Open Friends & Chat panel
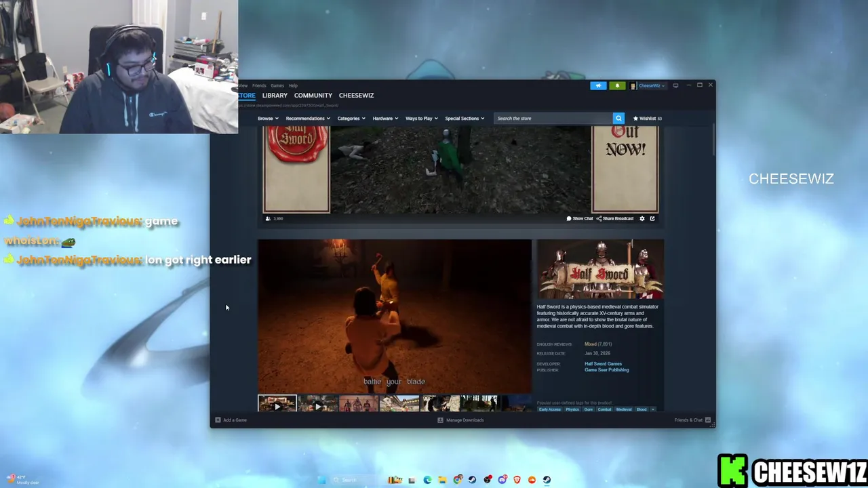 [692, 420]
